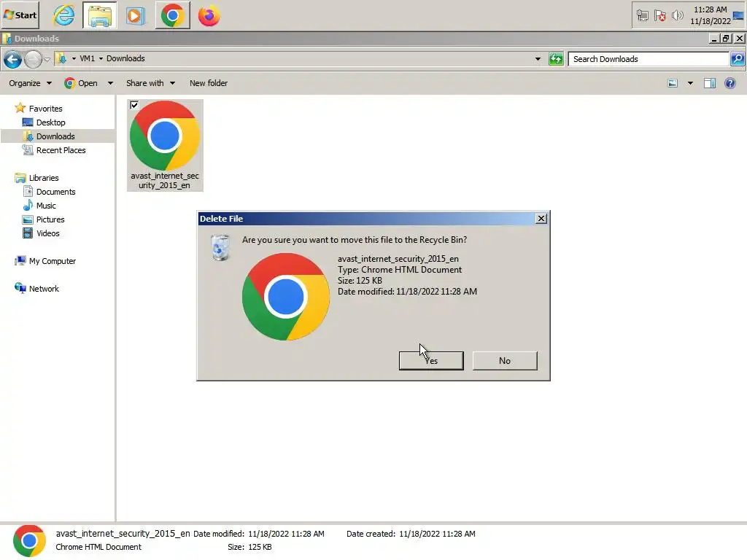This screenshot has height=560, width=747.
Task: Open Desktop in navigation pane
Action: tap(50, 122)
